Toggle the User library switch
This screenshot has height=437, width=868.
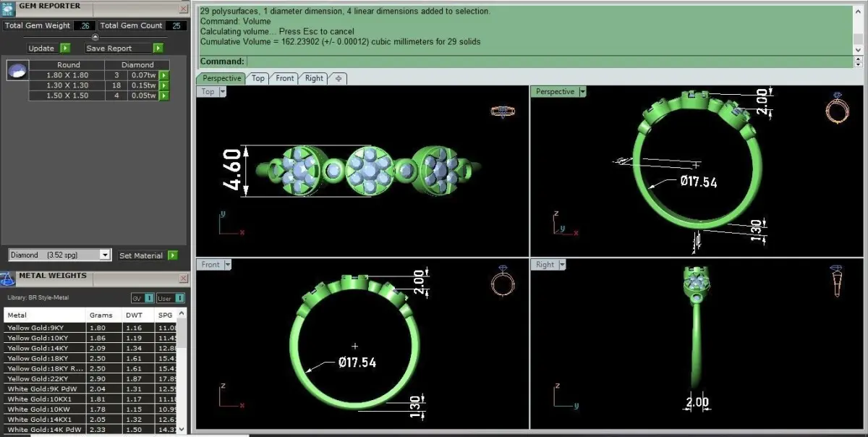170,297
